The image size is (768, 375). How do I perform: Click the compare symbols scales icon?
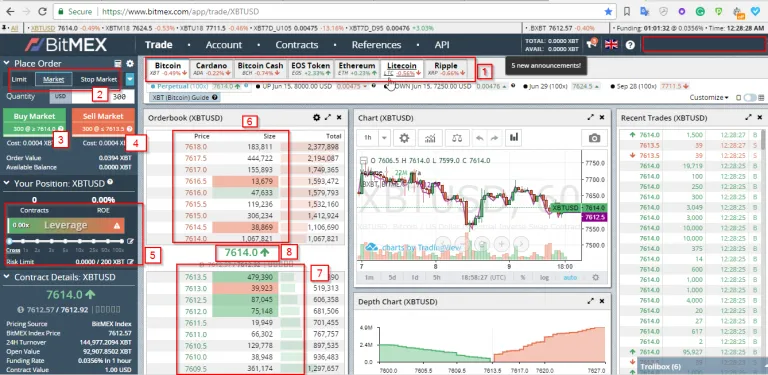point(457,138)
